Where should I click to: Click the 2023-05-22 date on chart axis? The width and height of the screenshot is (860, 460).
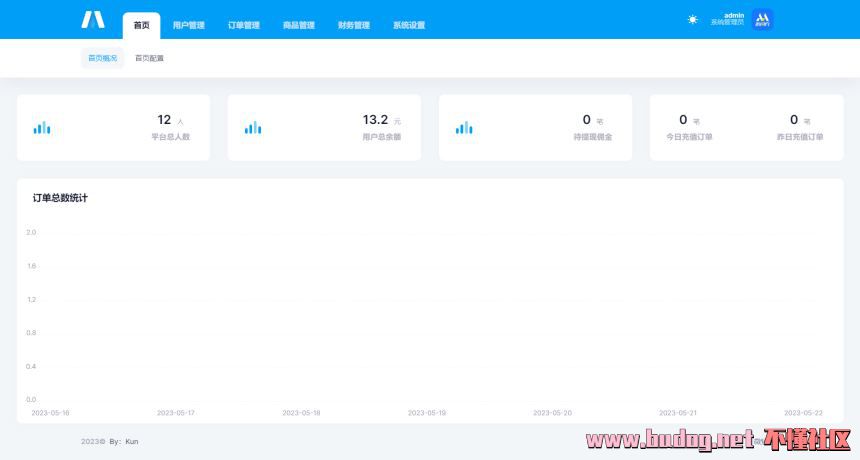tap(803, 413)
